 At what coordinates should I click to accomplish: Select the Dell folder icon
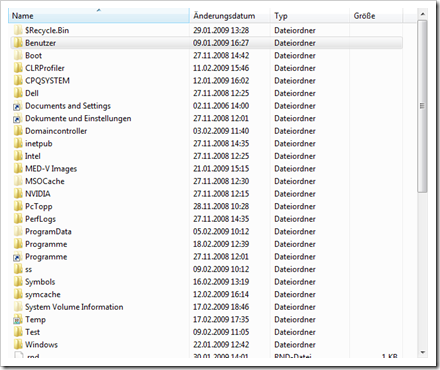pos(18,93)
